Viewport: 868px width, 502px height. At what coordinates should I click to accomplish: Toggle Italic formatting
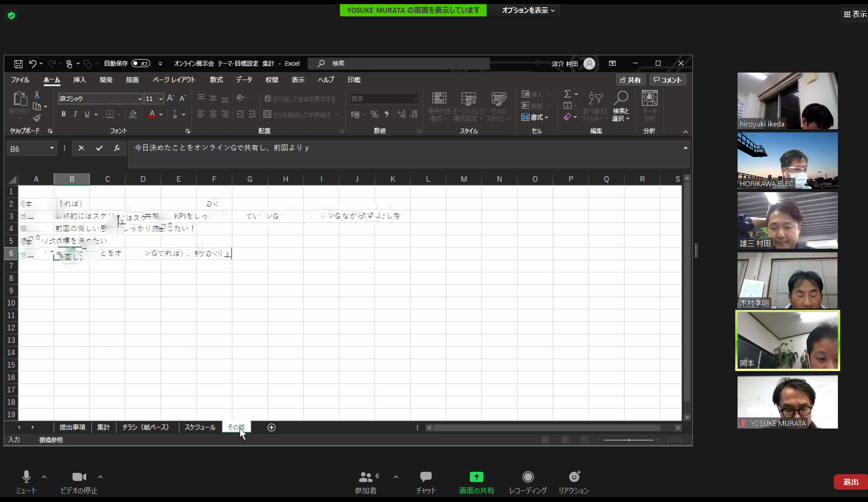(x=75, y=114)
